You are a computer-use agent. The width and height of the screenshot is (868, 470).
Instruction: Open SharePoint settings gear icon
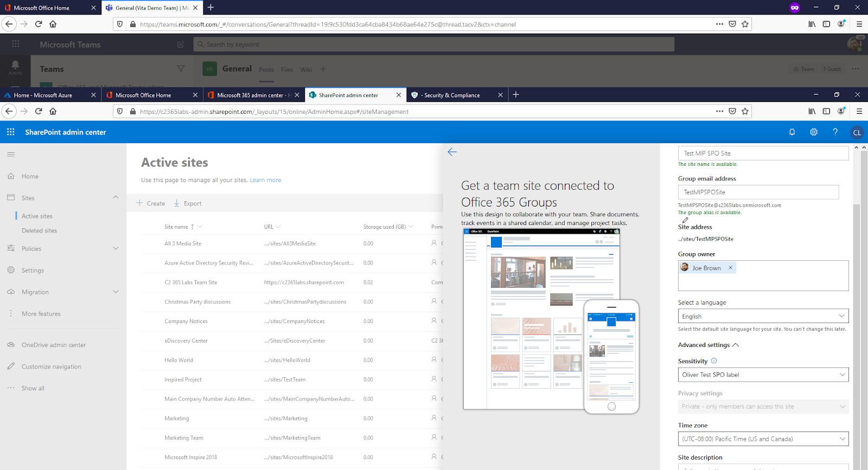814,132
